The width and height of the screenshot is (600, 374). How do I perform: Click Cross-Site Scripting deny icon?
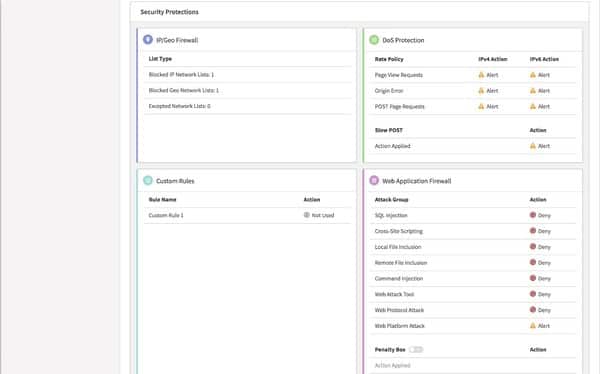pos(533,230)
